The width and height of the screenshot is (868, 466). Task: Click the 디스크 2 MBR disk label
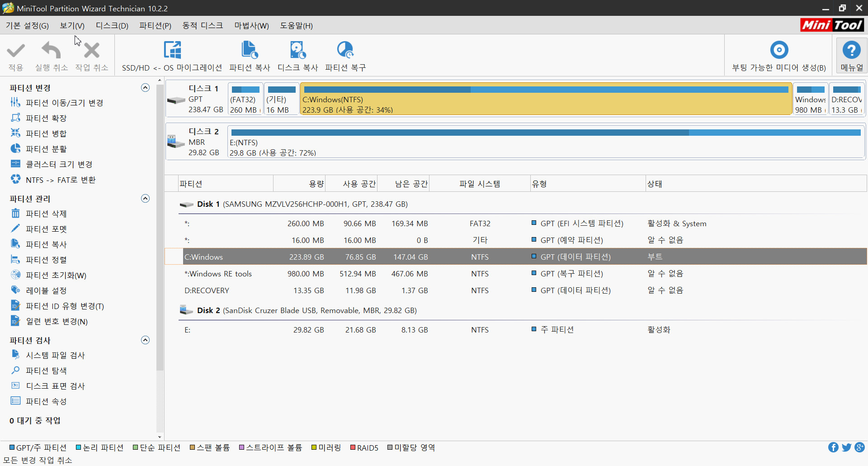pos(197,142)
